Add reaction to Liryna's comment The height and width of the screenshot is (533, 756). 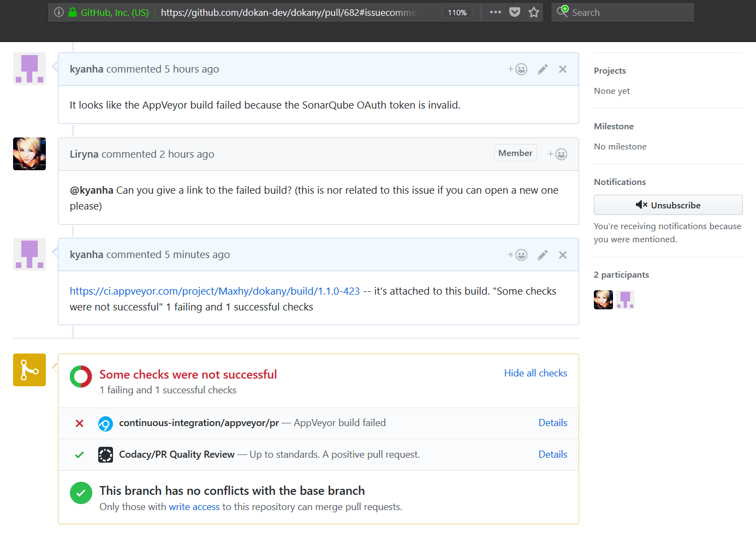pos(557,154)
